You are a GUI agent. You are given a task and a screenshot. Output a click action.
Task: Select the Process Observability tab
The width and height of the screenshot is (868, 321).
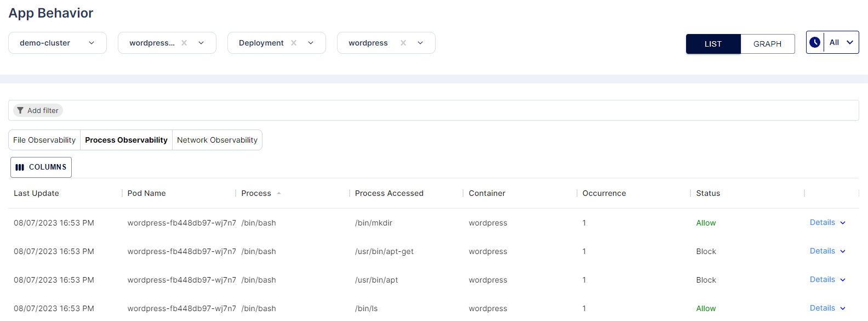pos(126,140)
